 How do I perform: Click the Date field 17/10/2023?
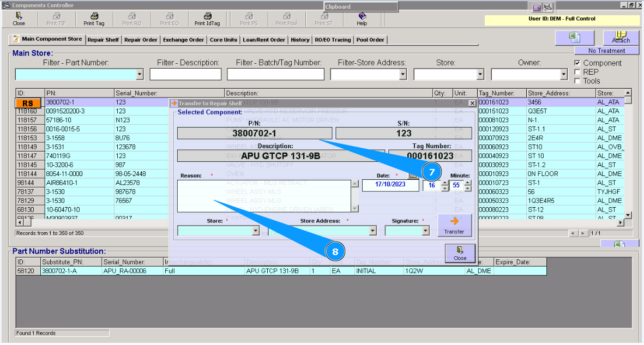390,185
